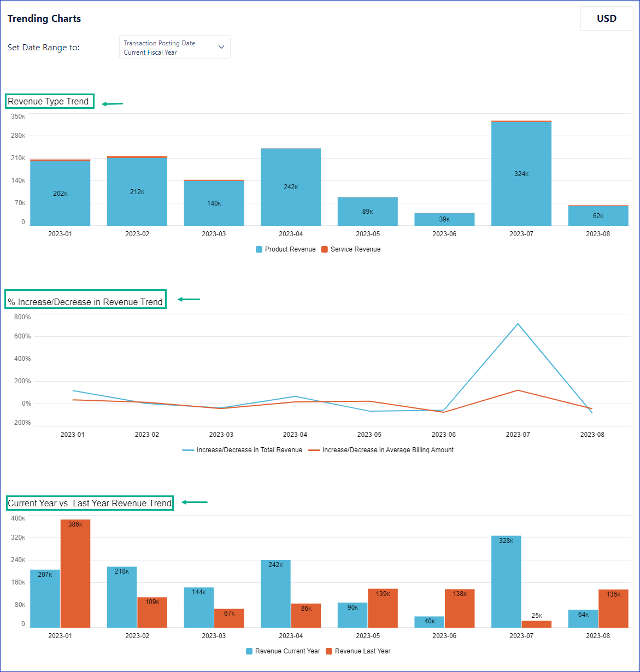Click the 207K current year revenue bar
The height and width of the screenshot is (672, 640).
pos(45,598)
